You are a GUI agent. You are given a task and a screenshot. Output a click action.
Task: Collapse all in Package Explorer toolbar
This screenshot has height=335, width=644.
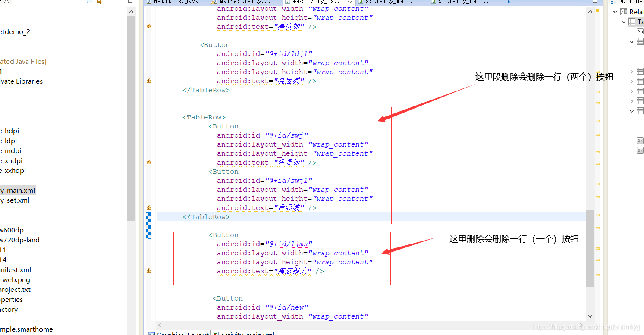pyautogui.click(x=89, y=2)
